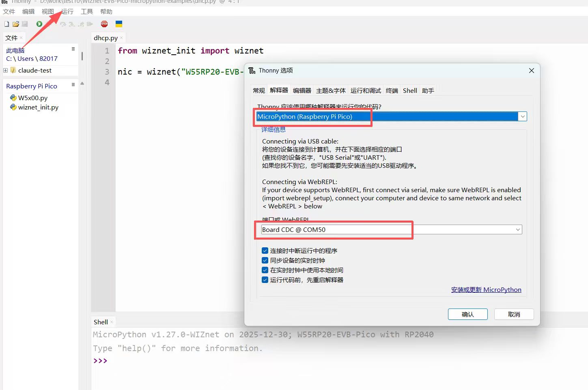Close the Shell panel with its x
The width and height of the screenshot is (588, 390).
point(112,322)
